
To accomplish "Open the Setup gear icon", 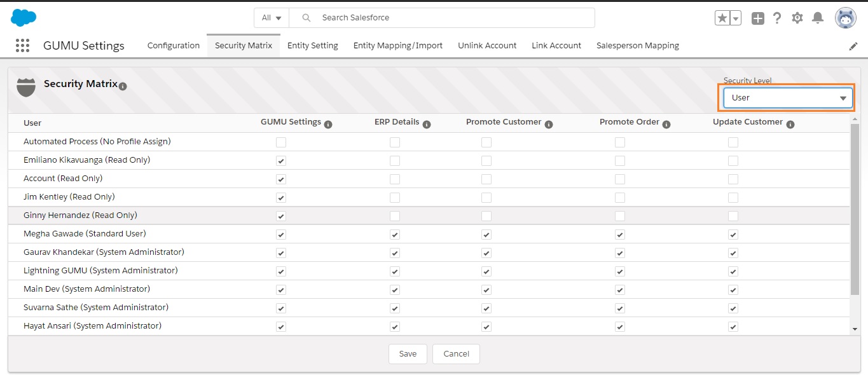I will tap(797, 18).
